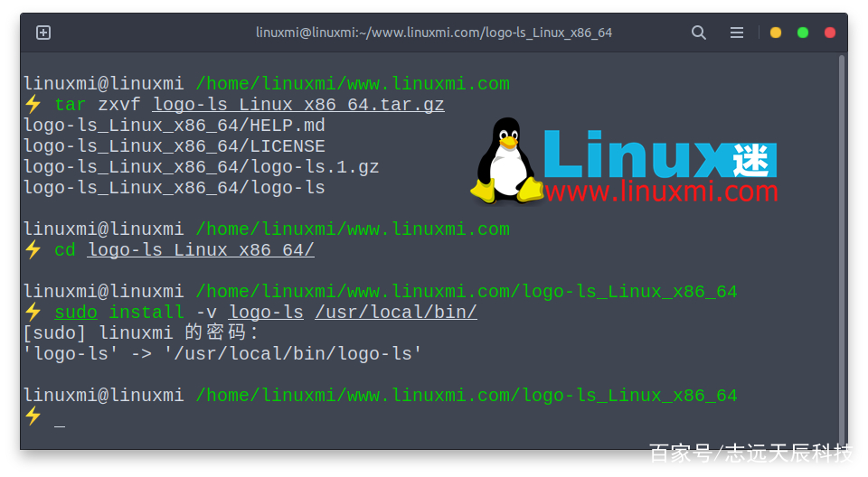Click the 'tar' command word
Screen dimensions: 868x477
70,105
